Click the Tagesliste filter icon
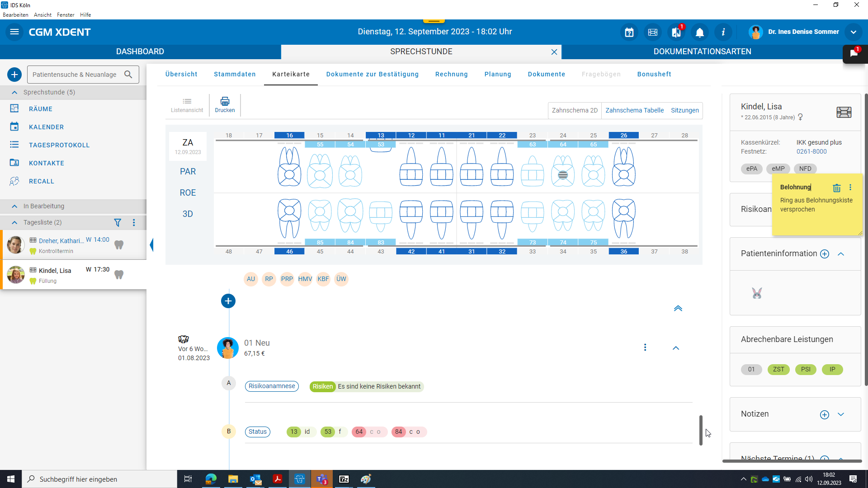Screen dimensions: 868x488 [118, 222]
